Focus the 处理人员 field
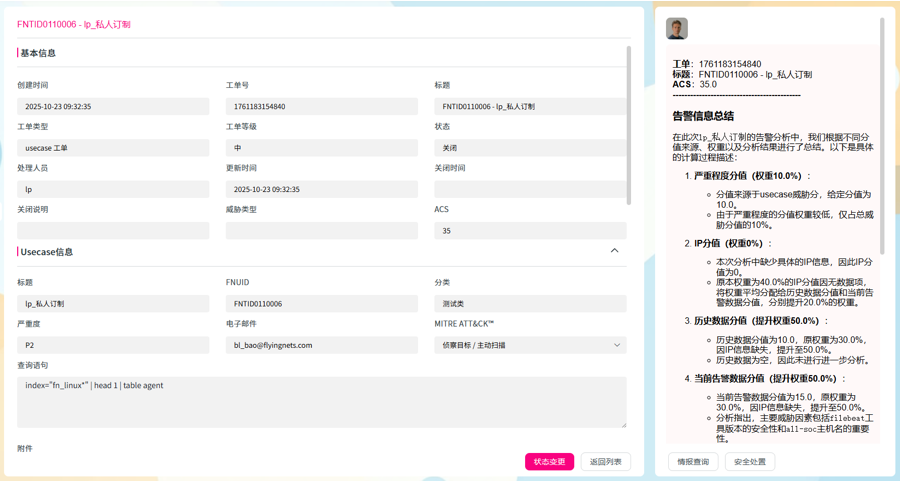Screen dimensions: 900x482 click(113, 189)
